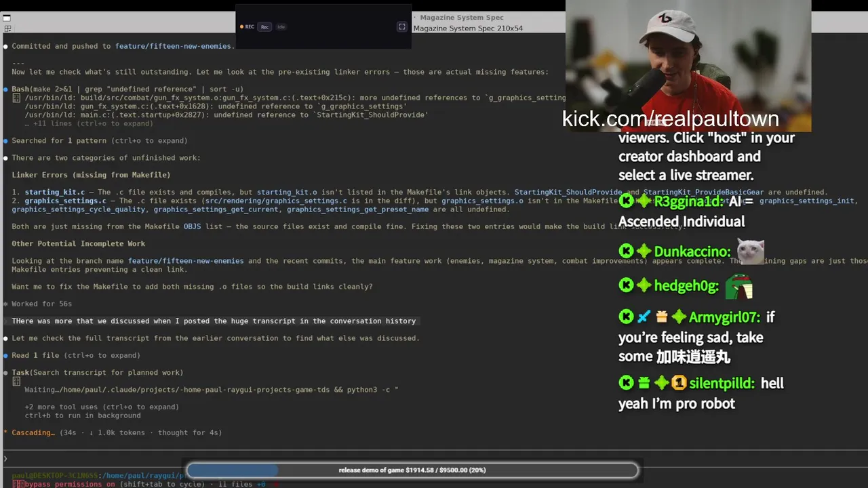Click the Kick badge beside silentpilld

click(626, 384)
